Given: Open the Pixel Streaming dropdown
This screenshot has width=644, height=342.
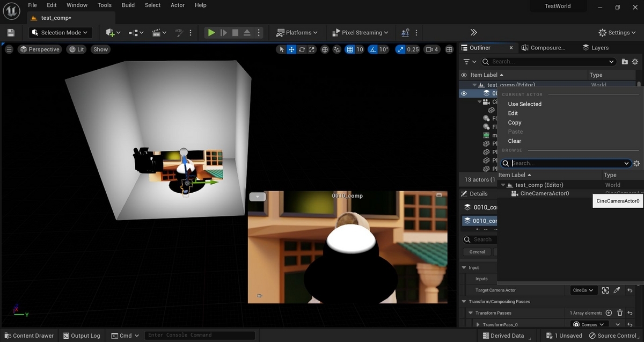Looking at the screenshot, I should tap(361, 33).
